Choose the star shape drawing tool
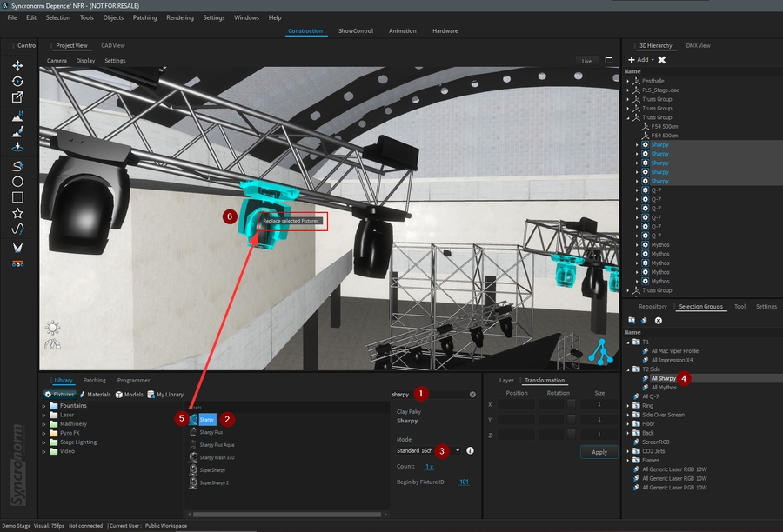This screenshot has width=783, height=532. 17,213
